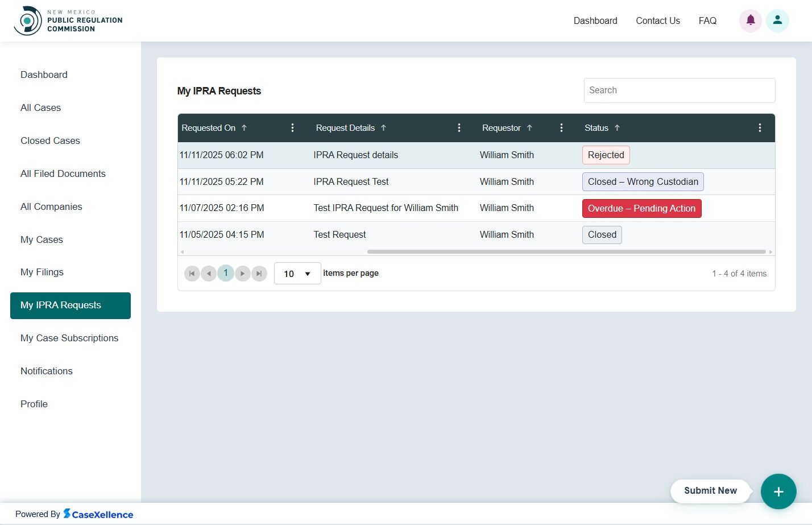
Task: Open Dashboard in the sidebar
Action: tap(44, 75)
